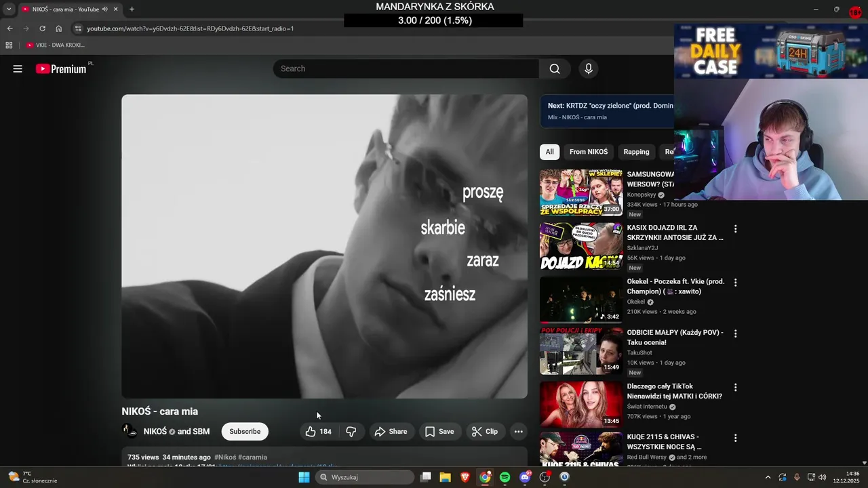The height and width of the screenshot is (488, 868).
Task: Expand the video description box
Action: [x=324, y=457]
